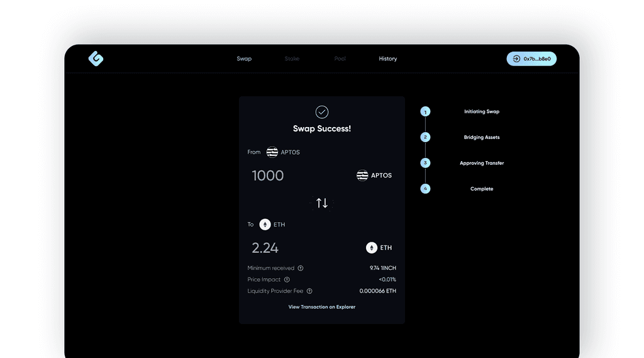Click the From APTOS network label

click(274, 152)
